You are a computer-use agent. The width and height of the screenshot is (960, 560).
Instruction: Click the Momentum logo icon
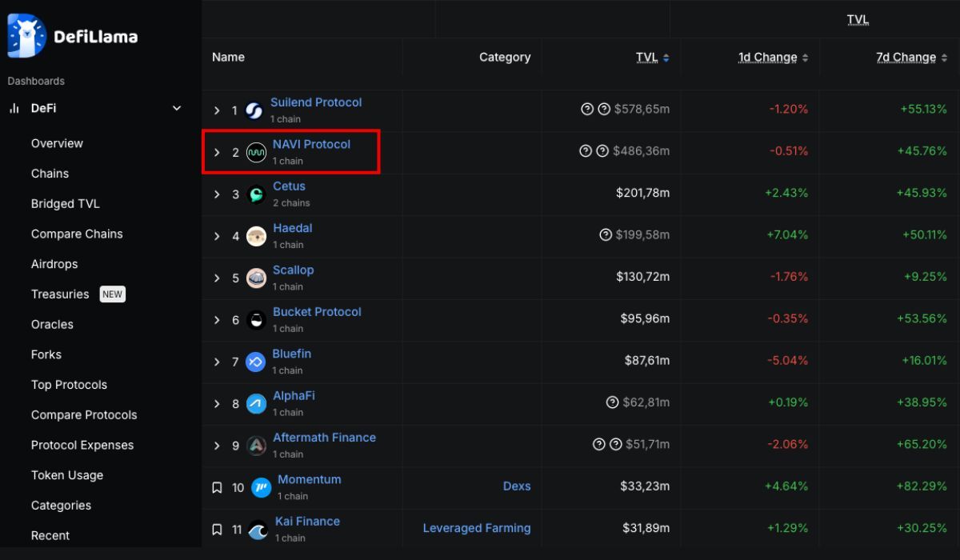pyautogui.click(x=261, y=487)
